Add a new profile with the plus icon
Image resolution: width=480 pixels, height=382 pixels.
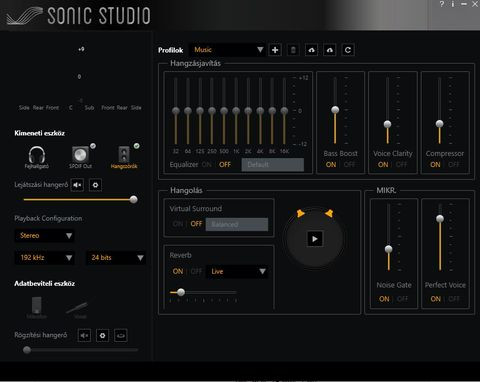(x=275, y=50)
